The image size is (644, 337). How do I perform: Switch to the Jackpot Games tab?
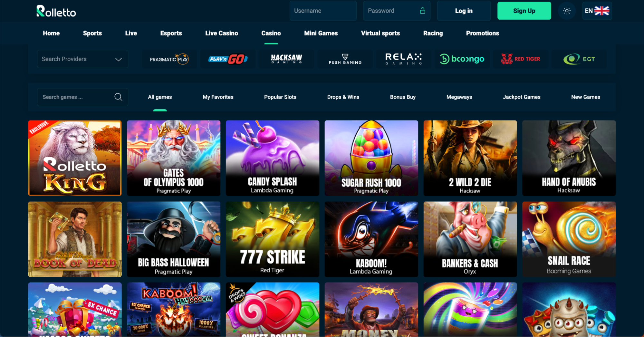tap(522, 97)
